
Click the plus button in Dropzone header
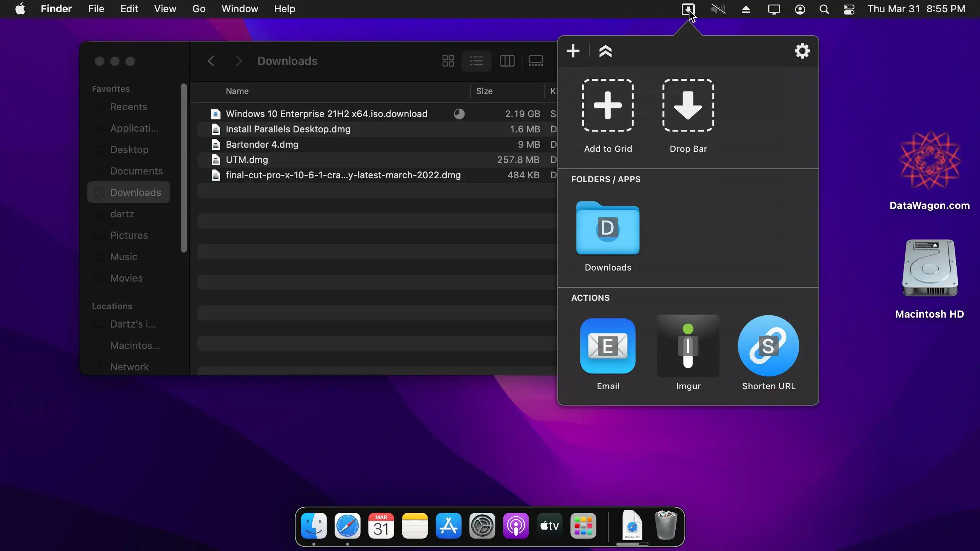573,51
